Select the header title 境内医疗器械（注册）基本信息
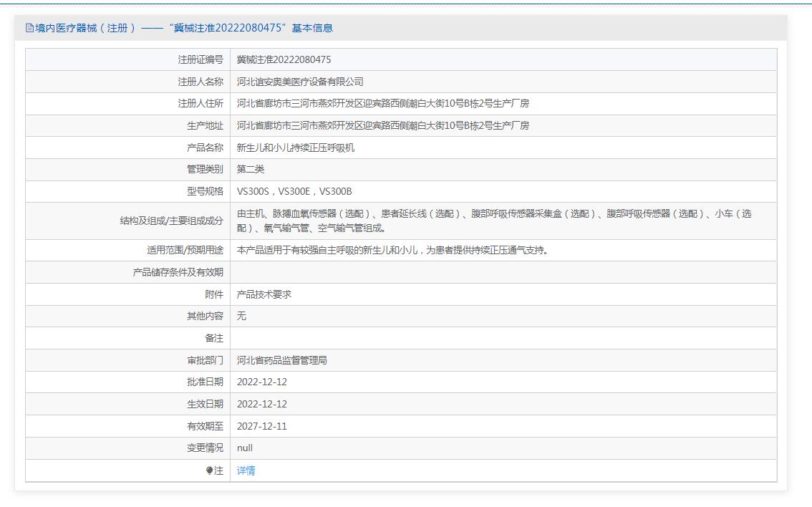This screenshot has width=812, height=507. coord(183,28)
